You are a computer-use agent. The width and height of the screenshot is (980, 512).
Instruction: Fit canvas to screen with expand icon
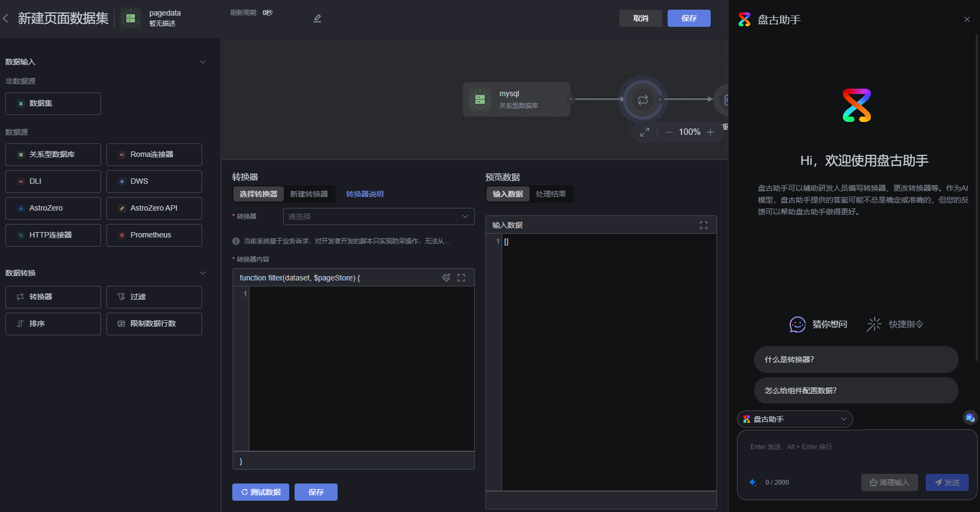point(645,132)
